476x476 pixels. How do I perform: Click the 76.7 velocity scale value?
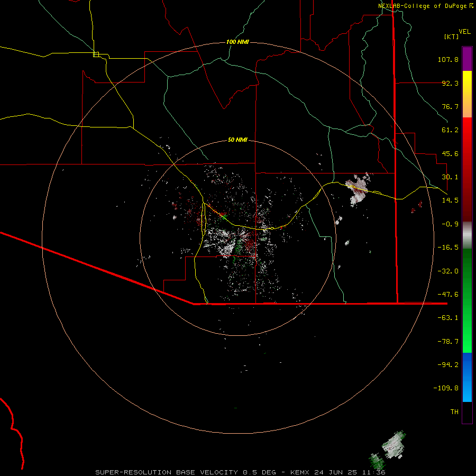450,106
